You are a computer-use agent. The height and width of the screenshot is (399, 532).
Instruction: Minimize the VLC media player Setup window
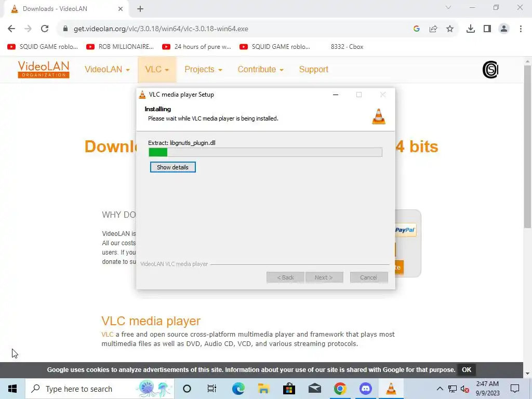336,95
